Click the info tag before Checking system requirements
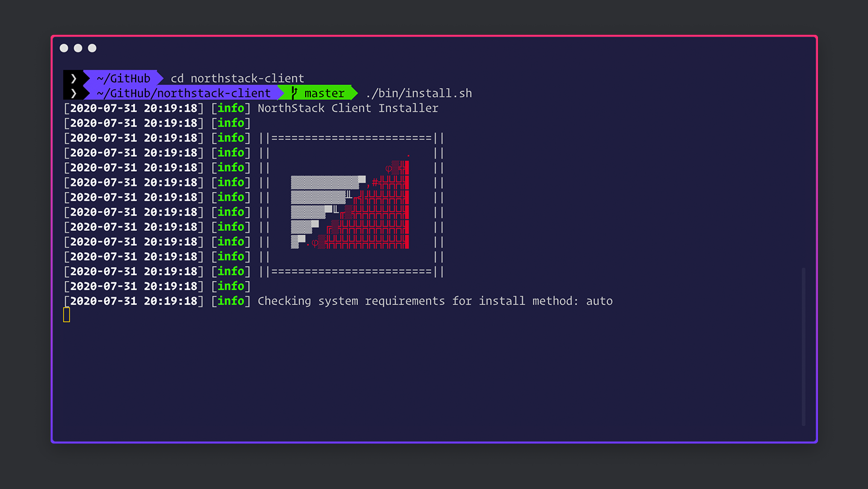This screenshot has width=868, height=489. [231, 301]
